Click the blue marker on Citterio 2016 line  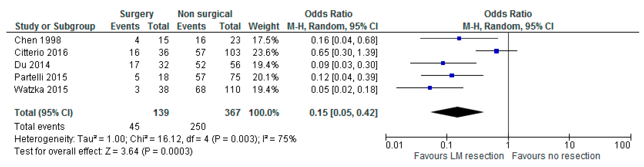tap(496, 51)
